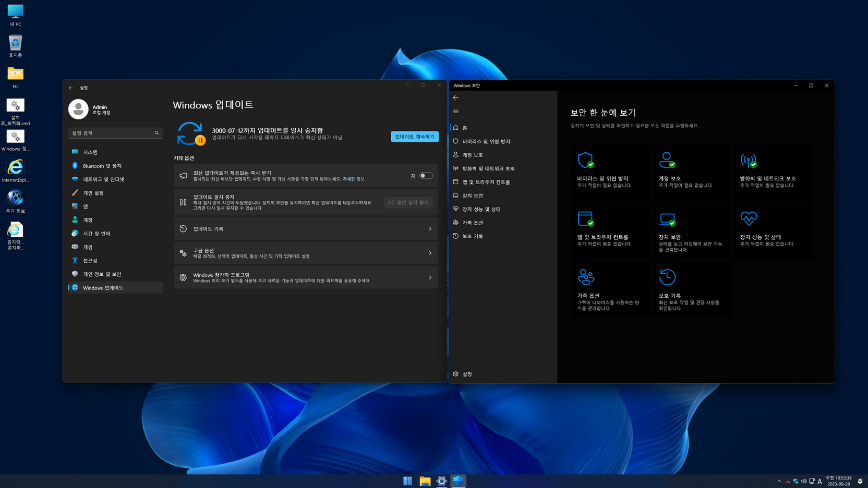Viewport: 868px width, 488px height.
Task: Click the input language indicator A
Action: pyautogui.click(x=819, y=481)
